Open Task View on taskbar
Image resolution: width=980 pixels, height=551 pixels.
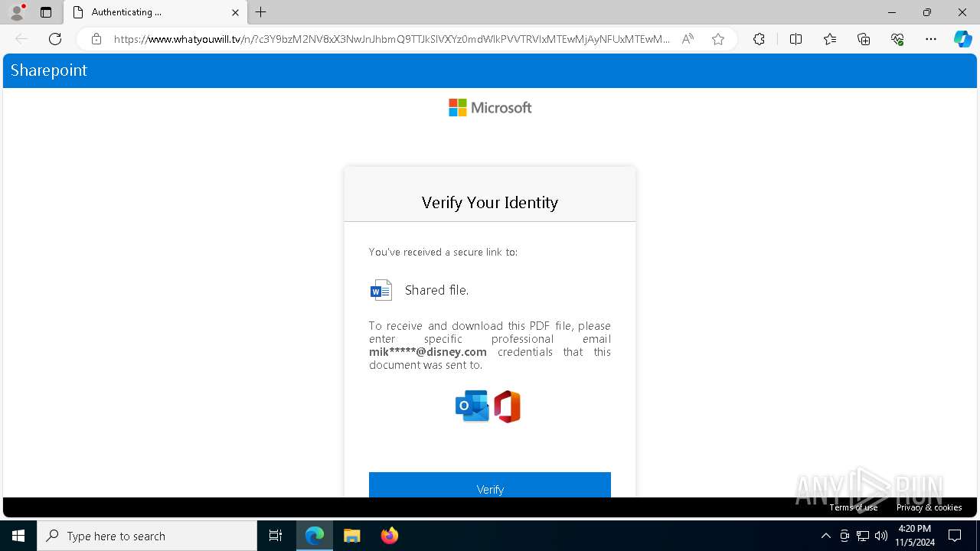(x=276, y=536)
